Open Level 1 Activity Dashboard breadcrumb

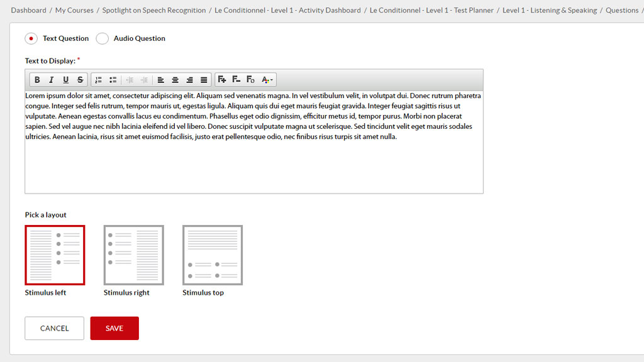tap(287, 10)
